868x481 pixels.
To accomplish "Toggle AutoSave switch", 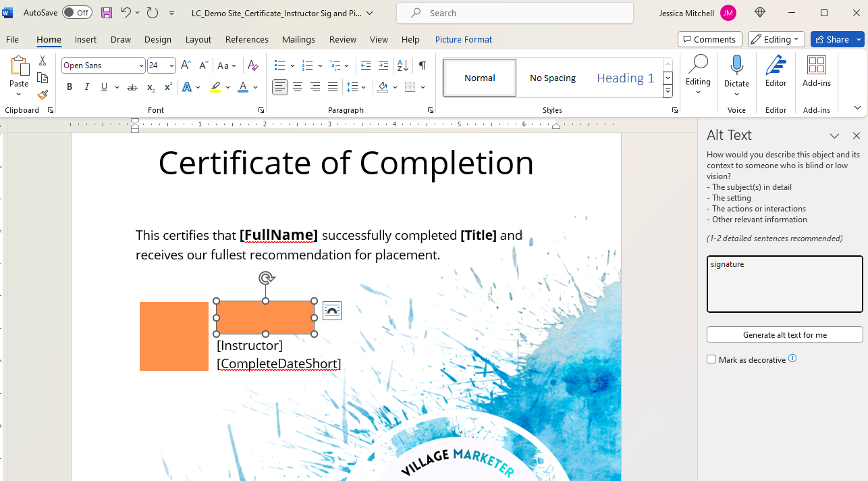I will 77,13.
